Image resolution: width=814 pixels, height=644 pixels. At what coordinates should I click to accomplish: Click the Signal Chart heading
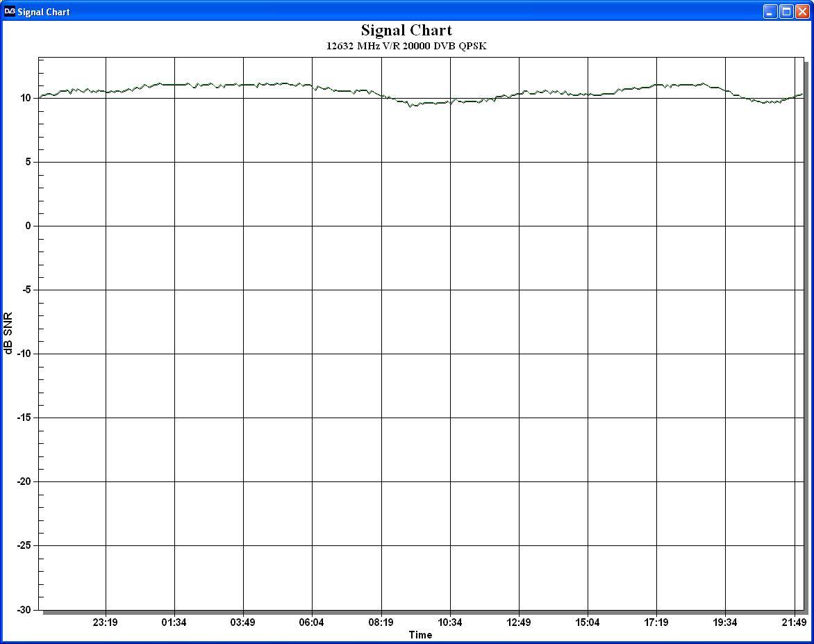pyautogui.click(x=406, y=30)
